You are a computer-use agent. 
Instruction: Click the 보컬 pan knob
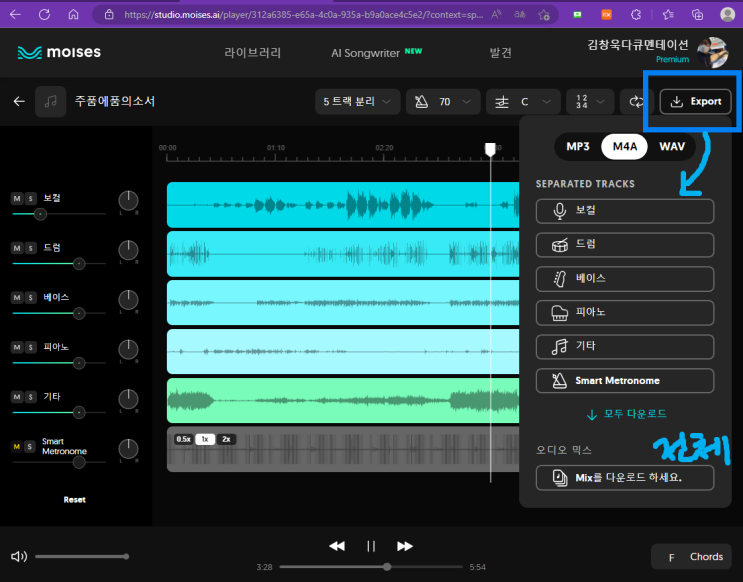click(128, 201)
